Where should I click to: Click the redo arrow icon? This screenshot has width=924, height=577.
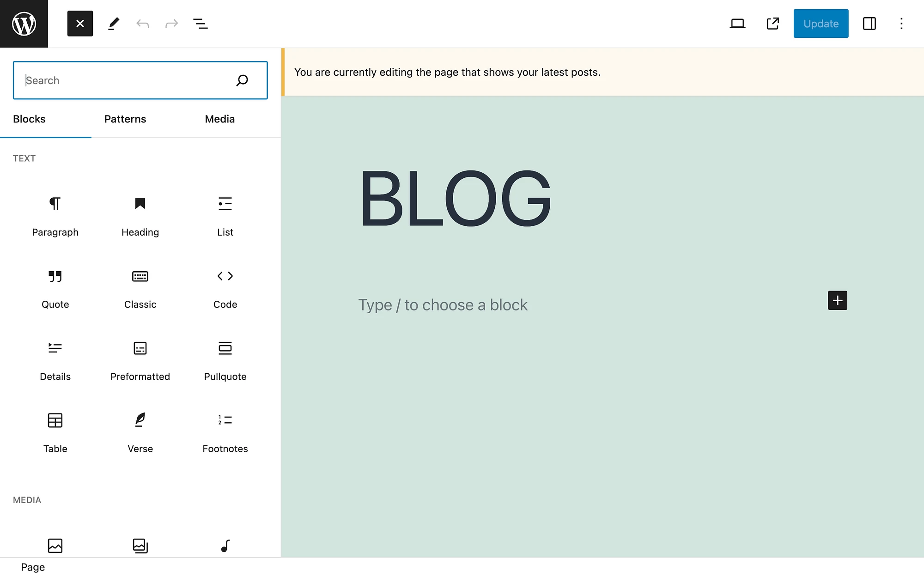point(171,23)
